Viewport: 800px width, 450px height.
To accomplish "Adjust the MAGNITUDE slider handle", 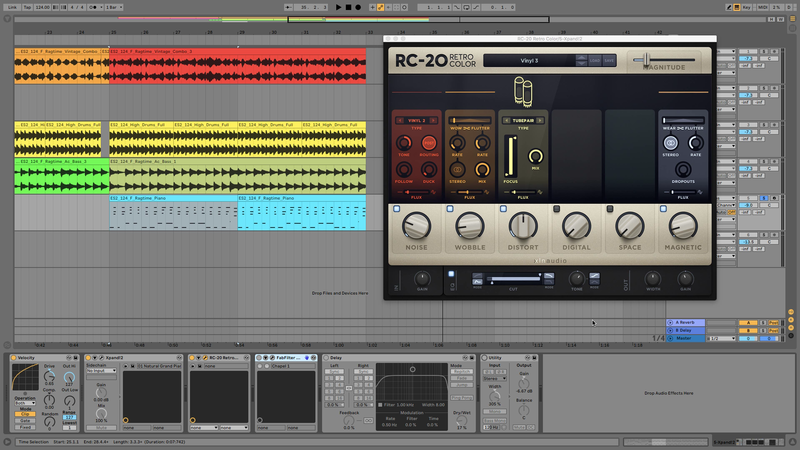I will [646, 60].
